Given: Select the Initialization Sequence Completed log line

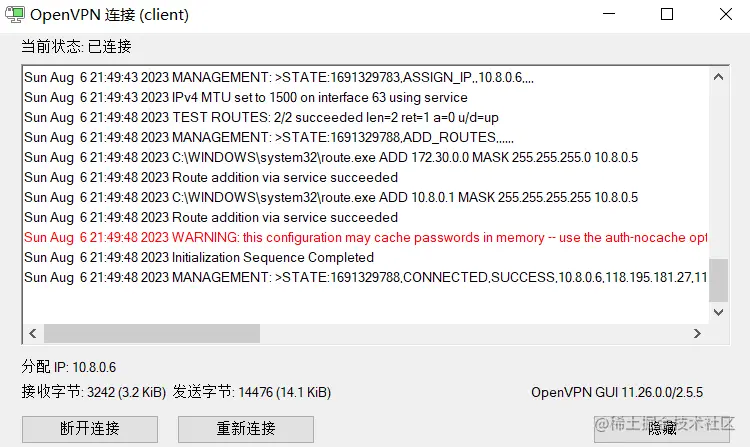Looking at the screenshot, I should tap(199, 258).
